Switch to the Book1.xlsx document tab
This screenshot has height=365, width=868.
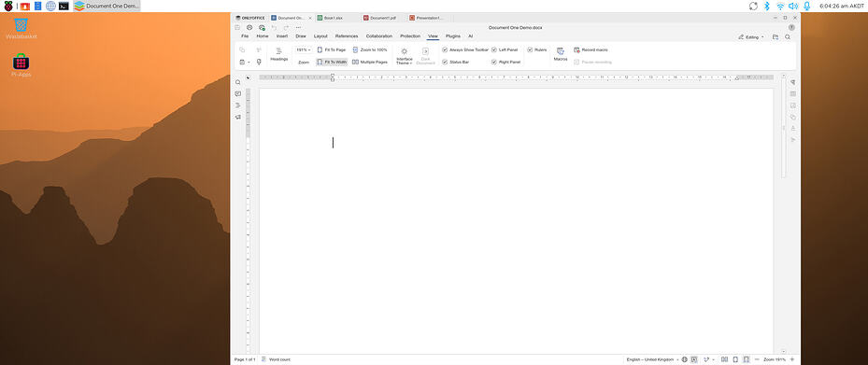click(x=337, y=18)
